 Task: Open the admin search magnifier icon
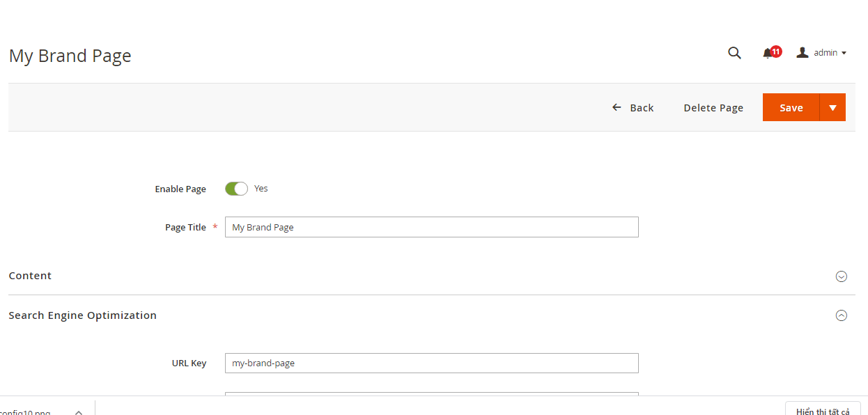734,53
